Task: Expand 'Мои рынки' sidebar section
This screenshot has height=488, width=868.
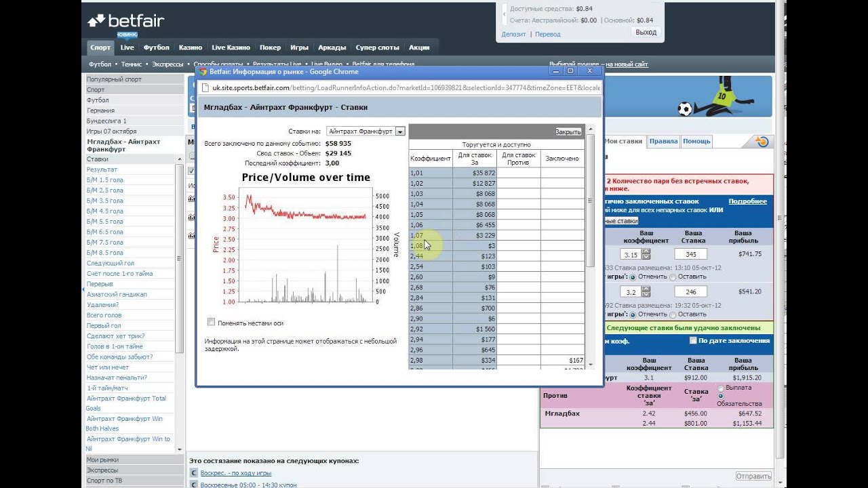Action: (x=134, y=460)
